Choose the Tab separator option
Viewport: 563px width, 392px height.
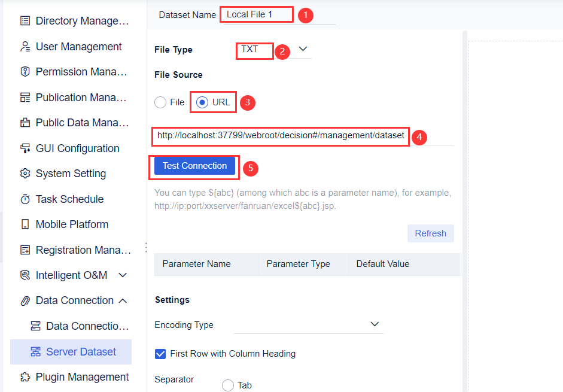(228, 385)
